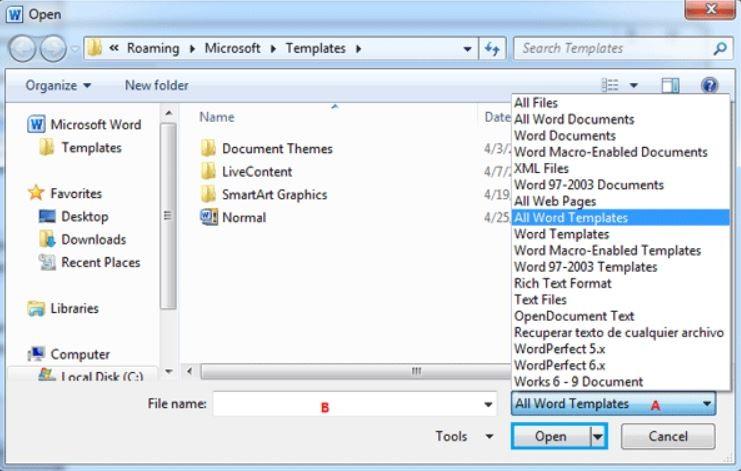Click the refresh icon beside address bar
Viewport: 741px width, 471px height.
pos(492,49)
